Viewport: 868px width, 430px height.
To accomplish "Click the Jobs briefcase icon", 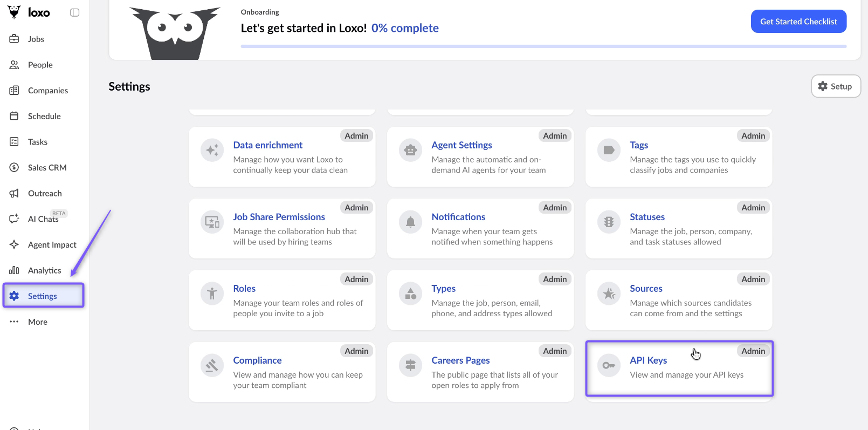I will click(x=15, y=39).
